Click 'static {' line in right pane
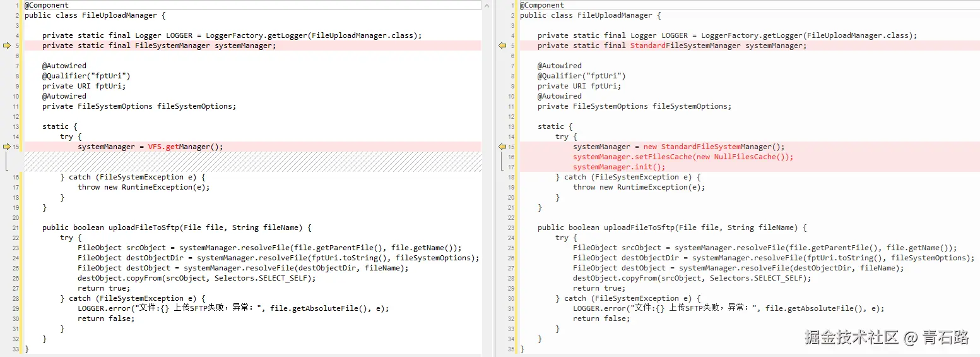The image size is (980, 357). click(x=555, y=126)
